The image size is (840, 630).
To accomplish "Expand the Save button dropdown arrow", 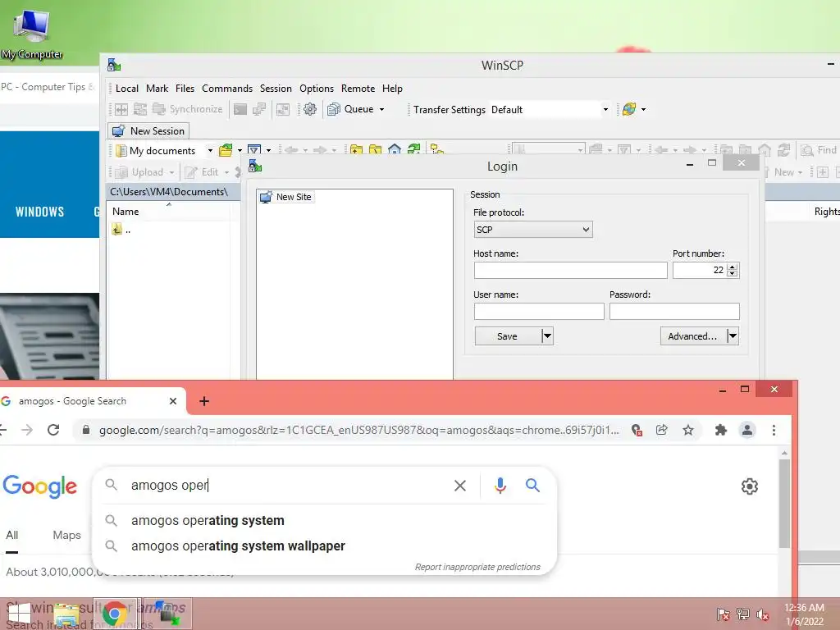I will [547, 336].
